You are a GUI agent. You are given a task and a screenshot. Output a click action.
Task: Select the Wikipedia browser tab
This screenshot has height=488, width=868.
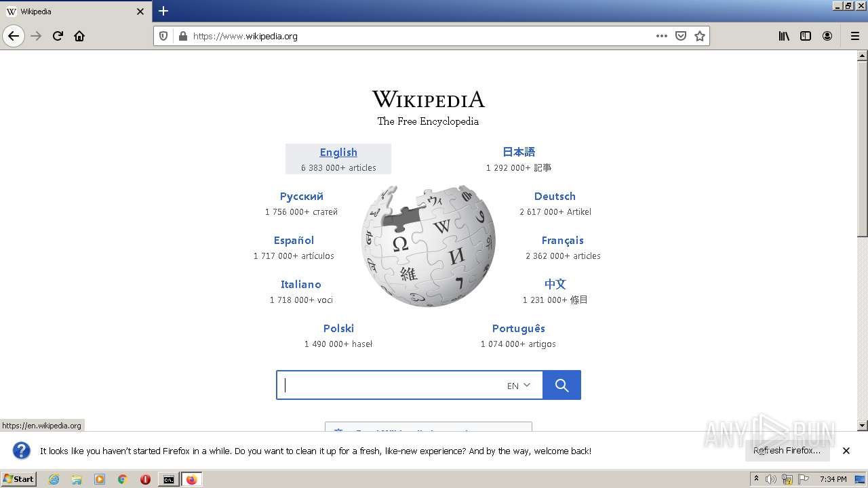coord(76,12)
